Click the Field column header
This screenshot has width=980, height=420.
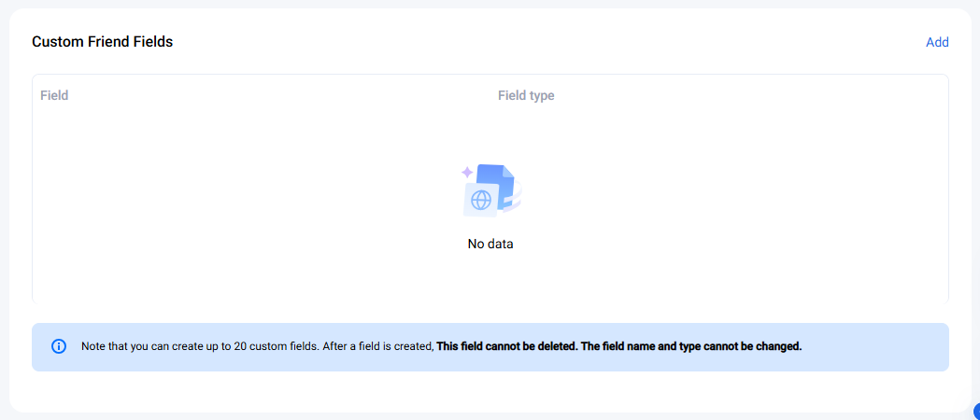[54, 95]
